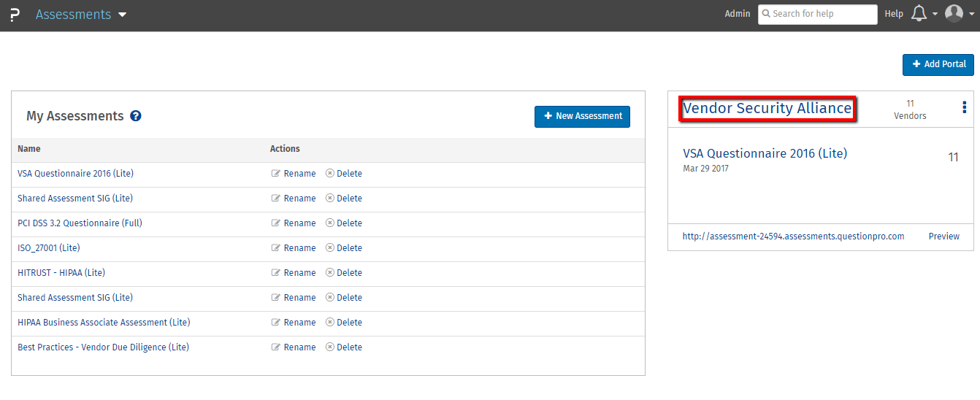980x400 pixels.
Task: Click the user profile avatar icon
Action: point(954,13)
